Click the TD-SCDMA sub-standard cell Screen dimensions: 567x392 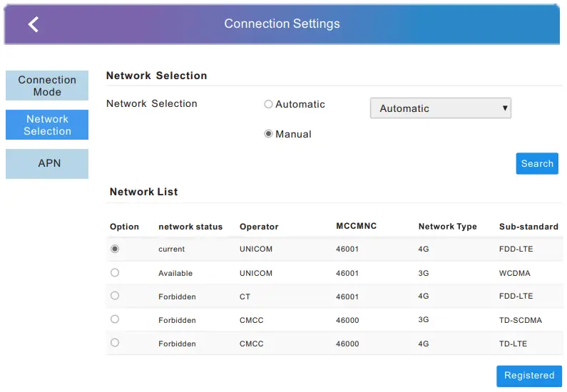click(521, 320)
